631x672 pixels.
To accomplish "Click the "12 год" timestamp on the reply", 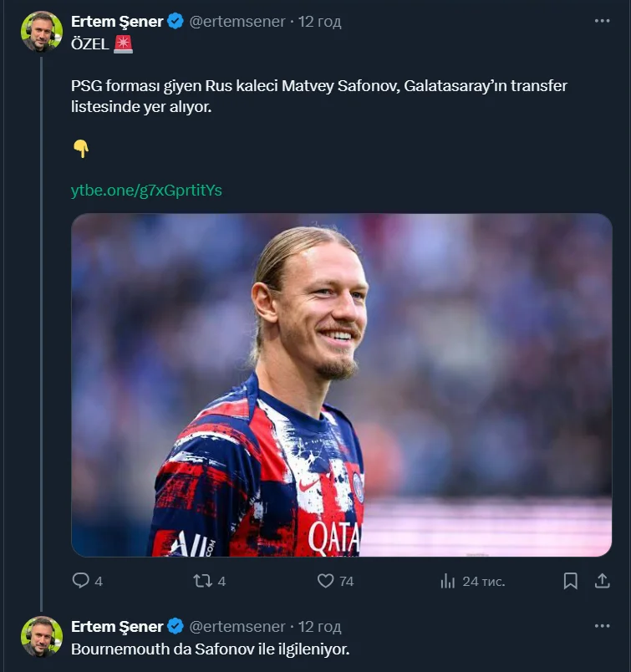I will 319,626.
